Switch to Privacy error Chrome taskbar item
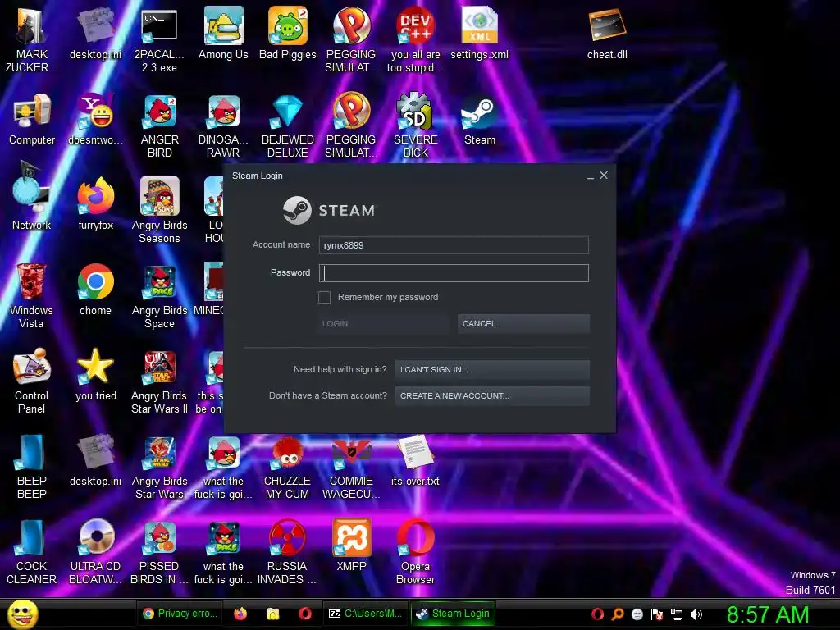 tap(180, 614)
